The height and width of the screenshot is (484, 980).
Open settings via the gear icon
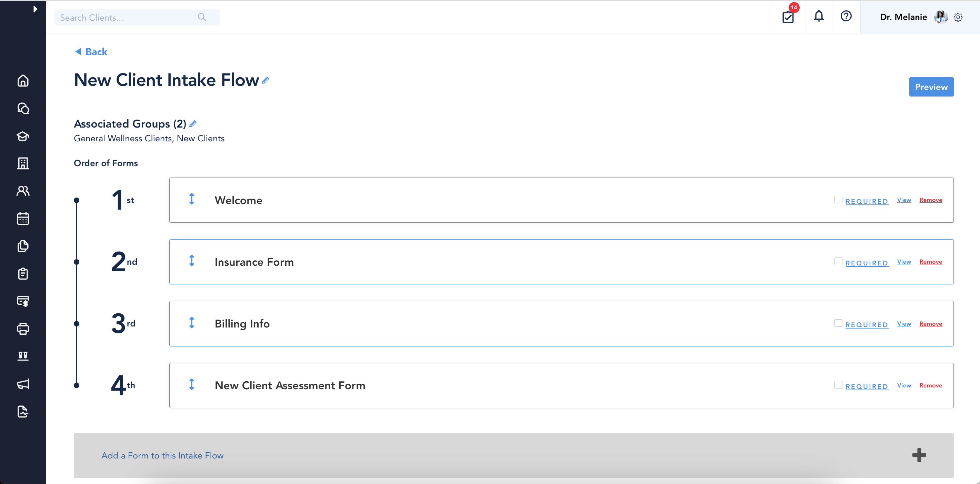pos(958,17)
